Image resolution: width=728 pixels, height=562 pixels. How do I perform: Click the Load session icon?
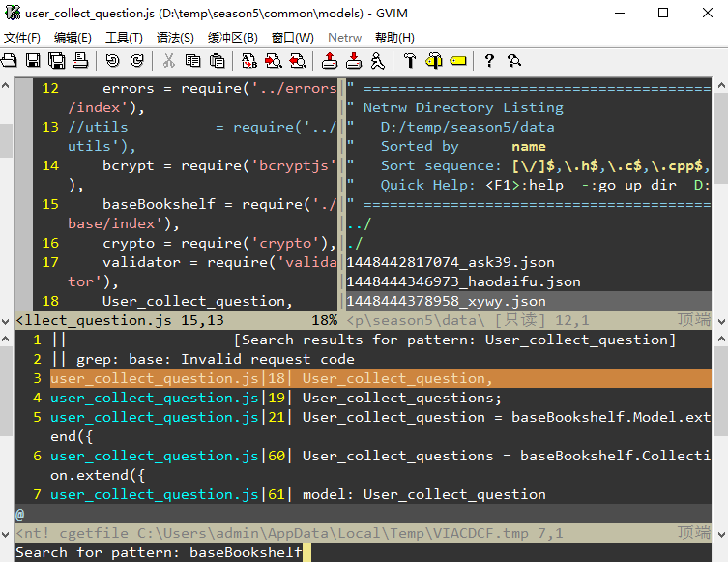[x=330, y=60]
